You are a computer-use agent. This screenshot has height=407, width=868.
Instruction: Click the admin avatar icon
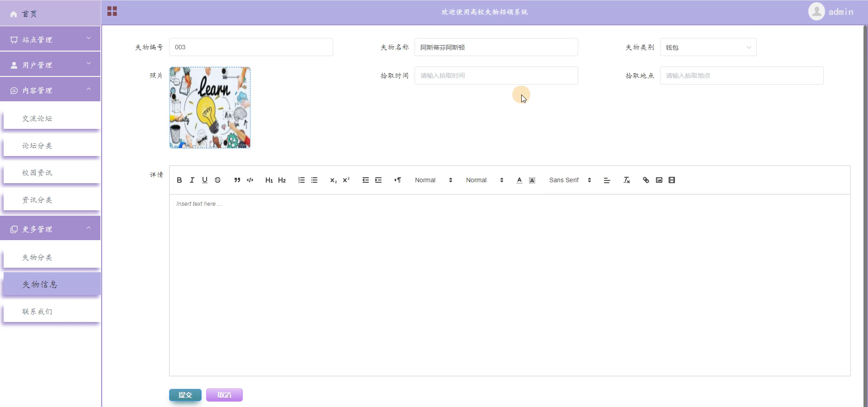[816, 11]
